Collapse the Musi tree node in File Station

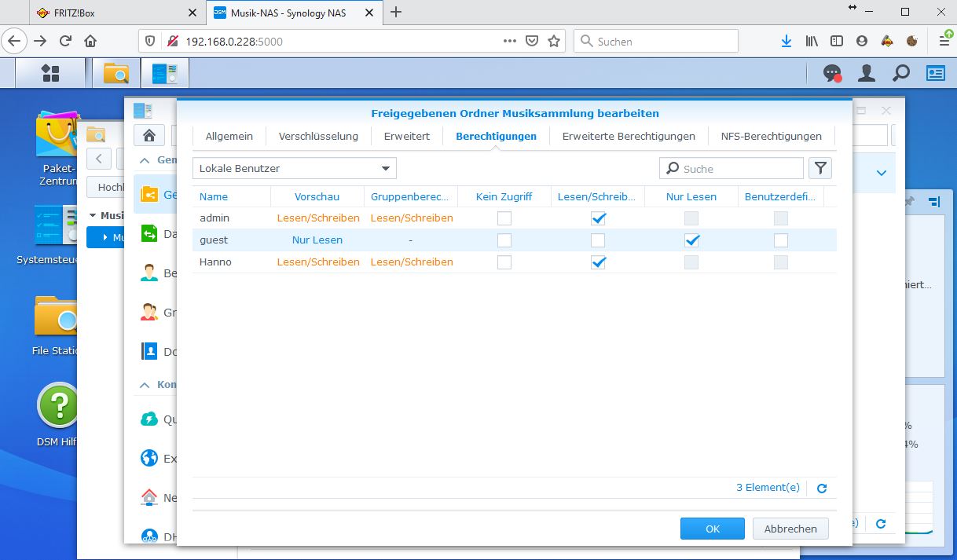pyautogui.click(x=92, y=215)
